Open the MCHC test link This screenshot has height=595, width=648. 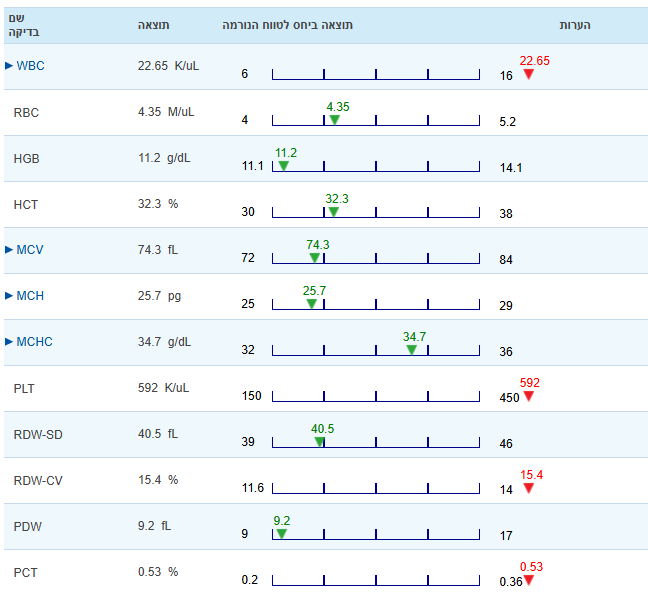pyautogui.click(x=34, y=342)
